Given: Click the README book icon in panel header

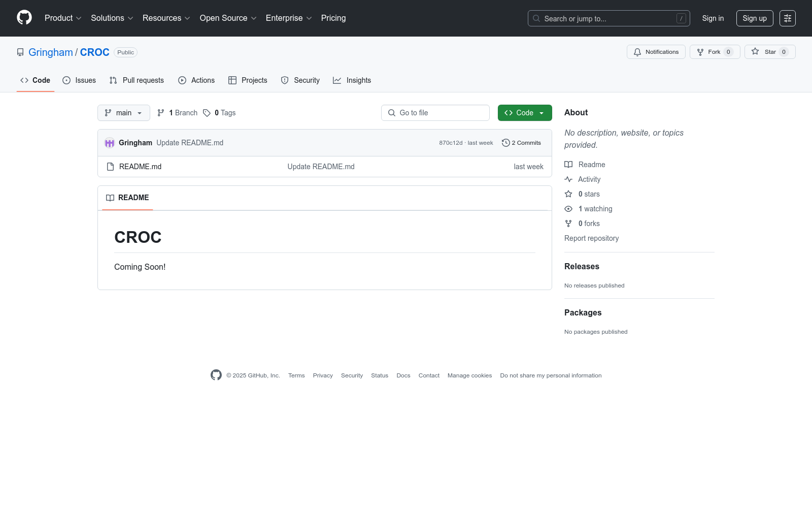Looking at the screenshot, I should click(x=110, y=198).
